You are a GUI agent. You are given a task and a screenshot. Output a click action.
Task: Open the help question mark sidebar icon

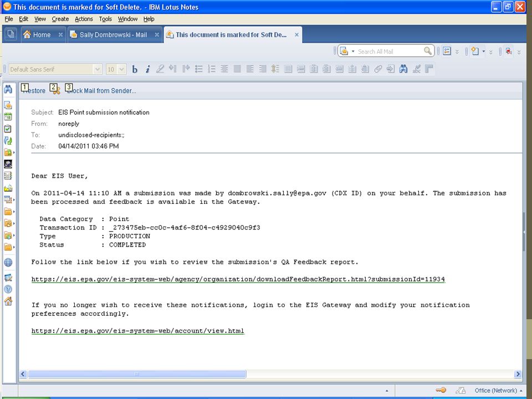(x=8, y=289)
